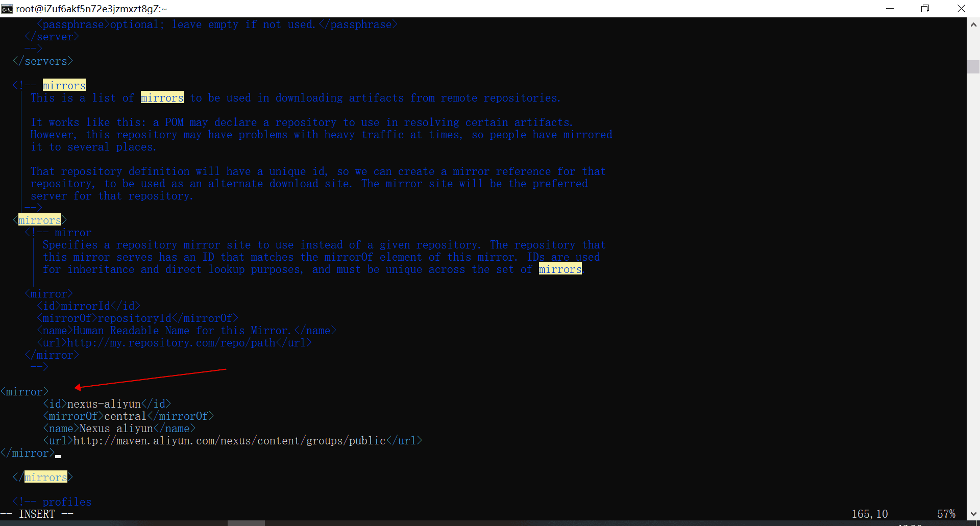Click the closing </mirrors> tag
Image resolution: width=980 pixels, height=526 pixels.
(x=43, y=478)
